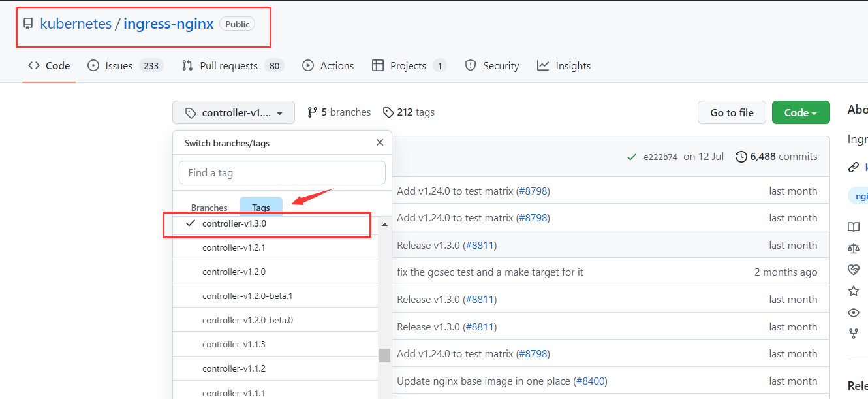
Task: Click the stars icon in sidebar
Action: coord(854,291)
